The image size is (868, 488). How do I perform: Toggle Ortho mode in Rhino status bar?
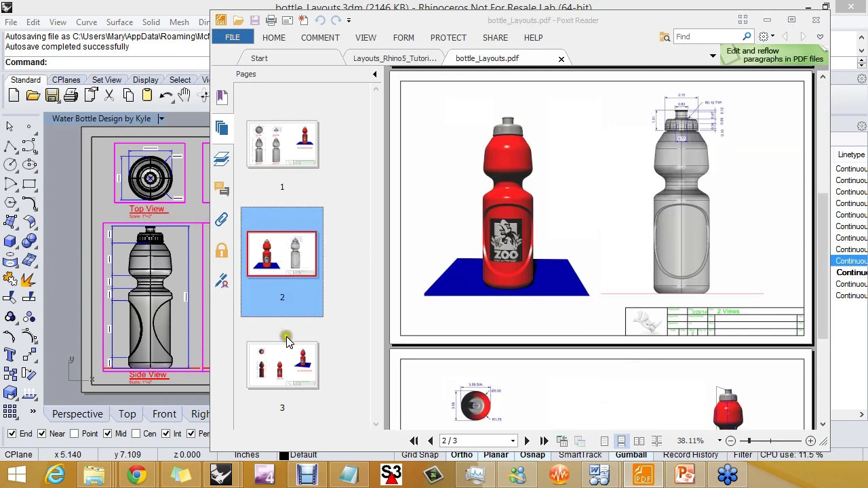(x=461, y=455)
